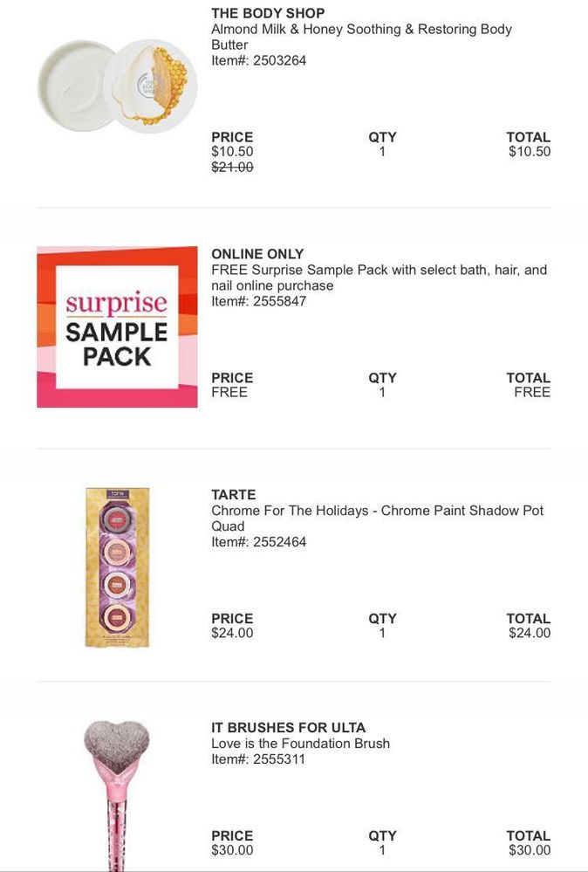Click Chrome For The Holidays product title
588x872 pixels.
pyautogui.click(x=377, y=518)
